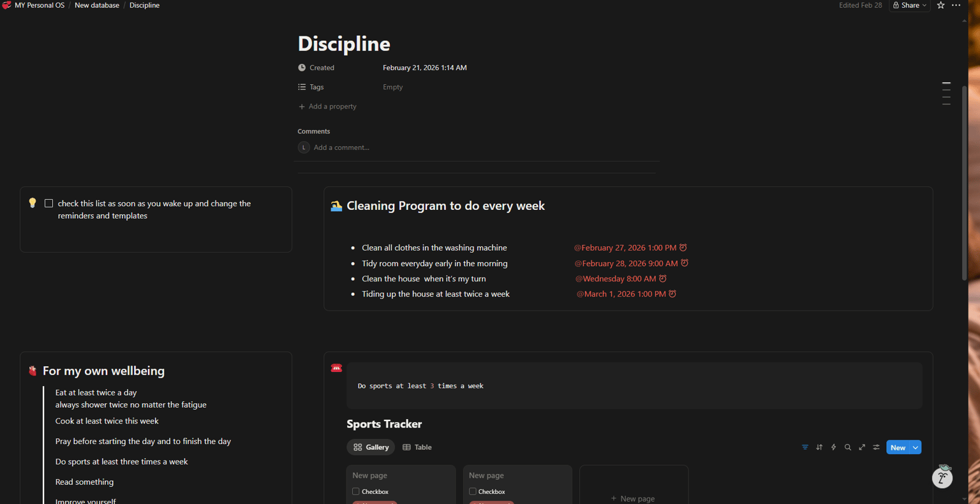Click the page vertical scrollbar thumb

click(964, 182)
